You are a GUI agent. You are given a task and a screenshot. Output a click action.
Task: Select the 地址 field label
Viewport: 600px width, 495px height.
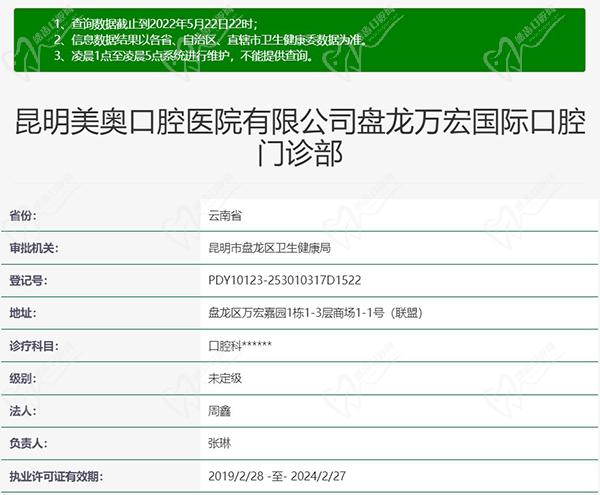pyautogui.click(x=24, y=314)
